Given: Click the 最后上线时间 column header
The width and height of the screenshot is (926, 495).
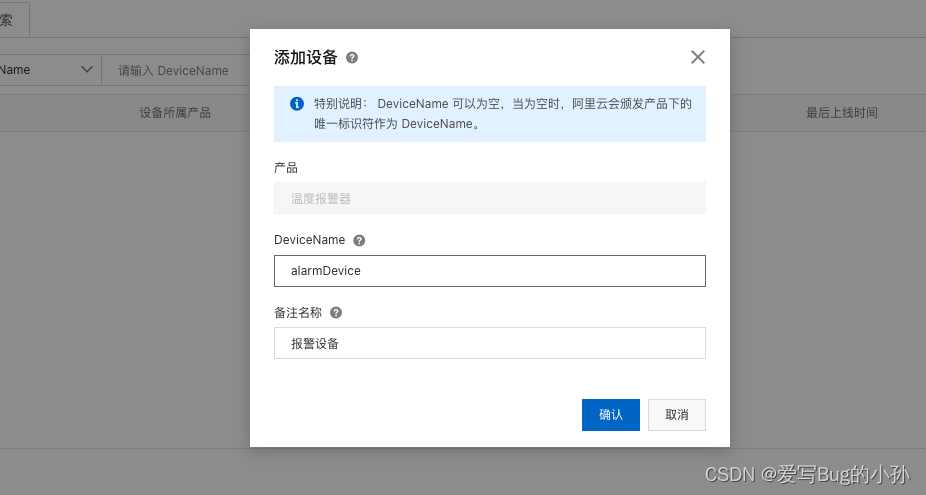Looking at the screenshot, I should coord(842,113).
